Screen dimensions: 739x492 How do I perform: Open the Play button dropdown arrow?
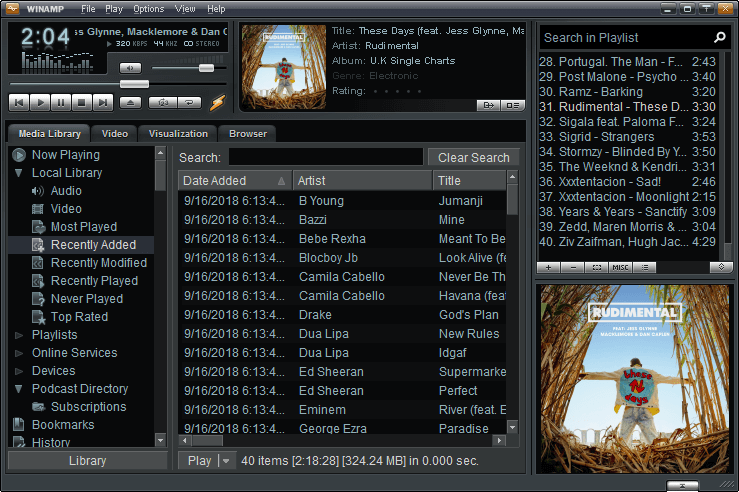225,461
